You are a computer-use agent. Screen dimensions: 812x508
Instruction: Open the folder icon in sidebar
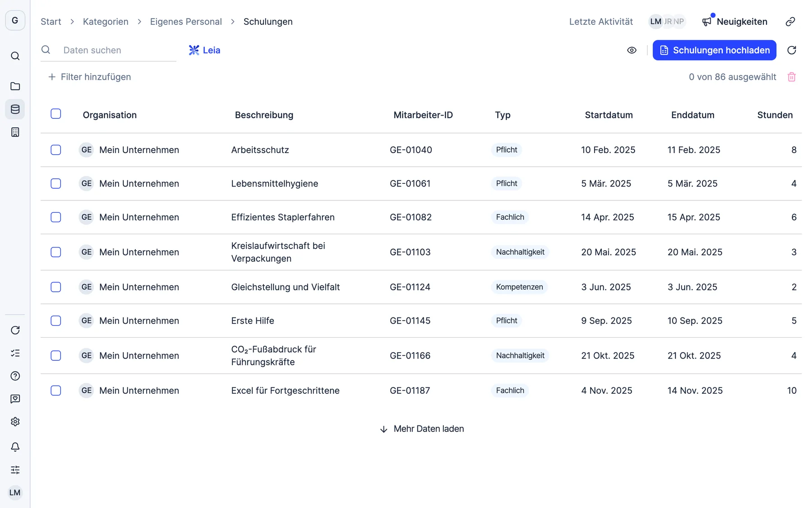(x=15, y=86)
